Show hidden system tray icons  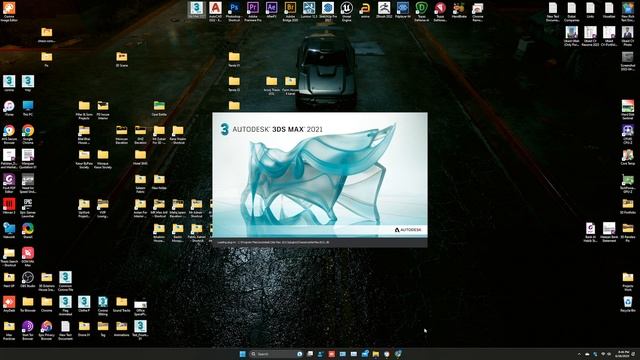pyautogui.click(x=579, y=354)
